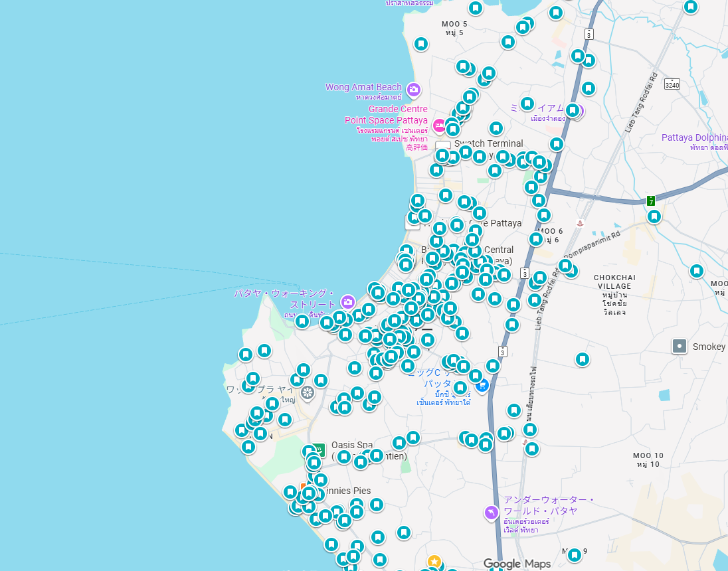Click the Big C shopping cart pin
Viewport: 728px width, 571px height.
[x=483, y=384]
